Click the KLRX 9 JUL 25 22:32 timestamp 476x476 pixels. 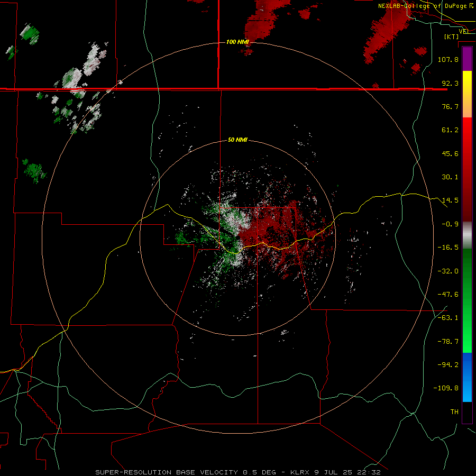click(335, 472)
